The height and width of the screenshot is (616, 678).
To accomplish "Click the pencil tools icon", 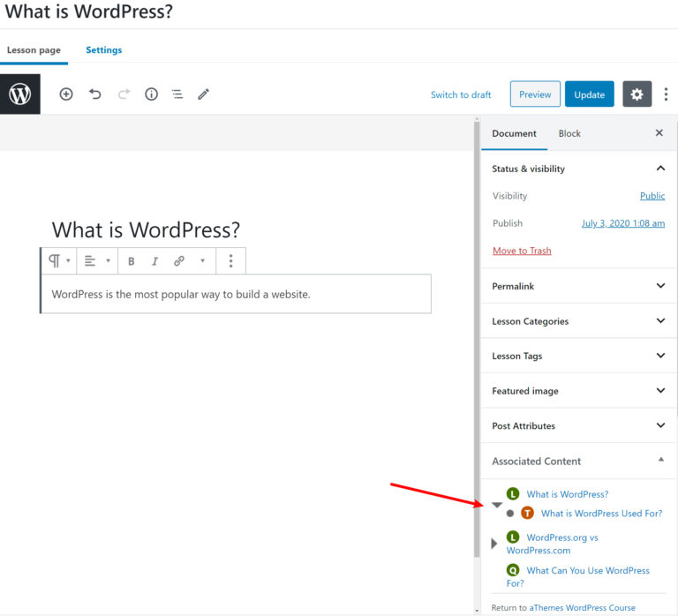I will tap(204, 94).
